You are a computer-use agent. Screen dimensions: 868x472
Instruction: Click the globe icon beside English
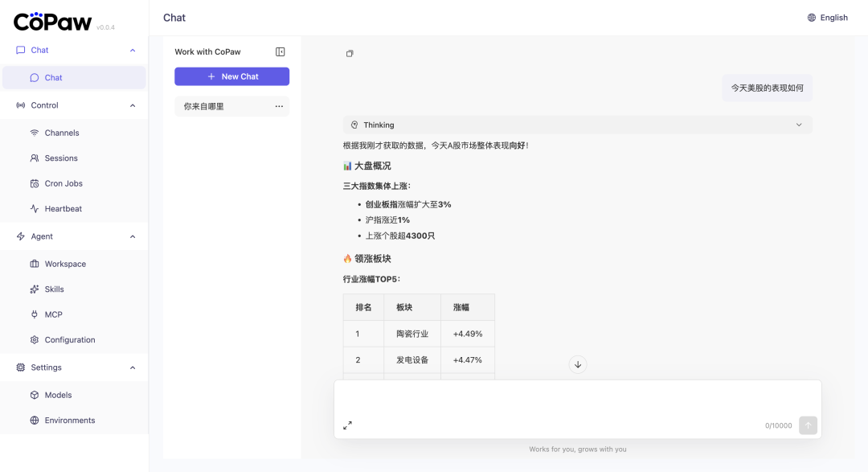pyautogui.click(x=812, y=18)
